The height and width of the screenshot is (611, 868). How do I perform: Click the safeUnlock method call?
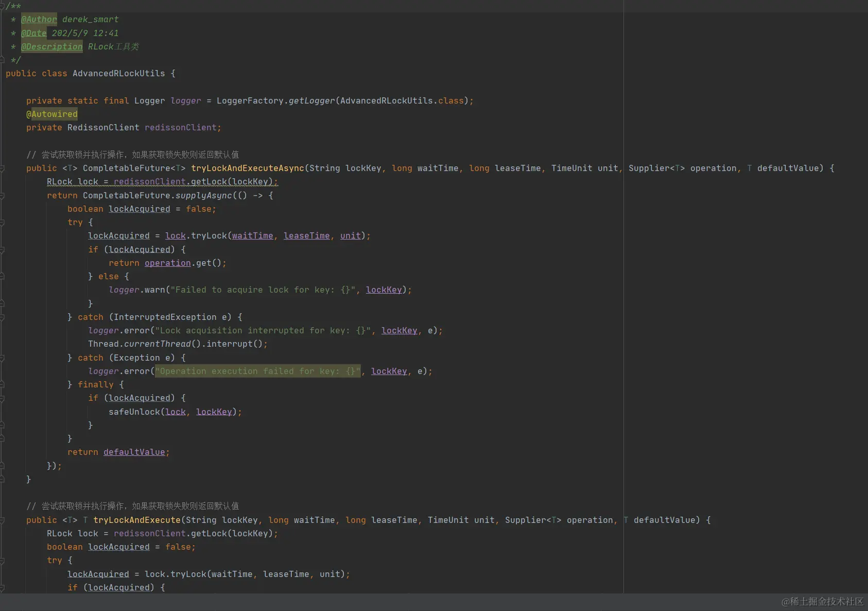click(x=134, y=412)
